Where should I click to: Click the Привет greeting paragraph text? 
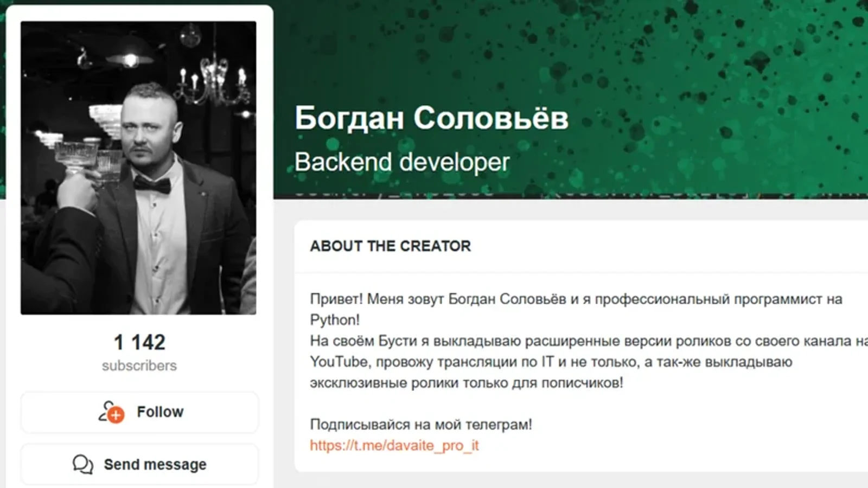point(576,309)
